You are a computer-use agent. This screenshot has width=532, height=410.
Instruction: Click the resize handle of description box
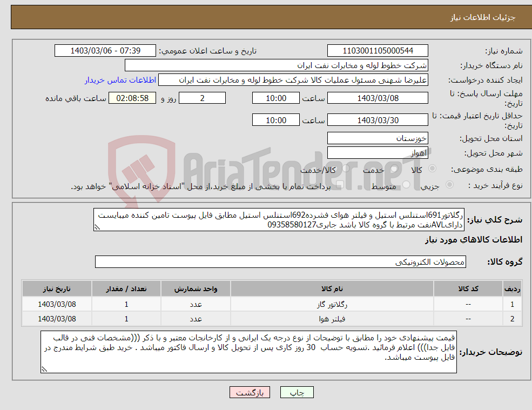[x=97, y=227]
